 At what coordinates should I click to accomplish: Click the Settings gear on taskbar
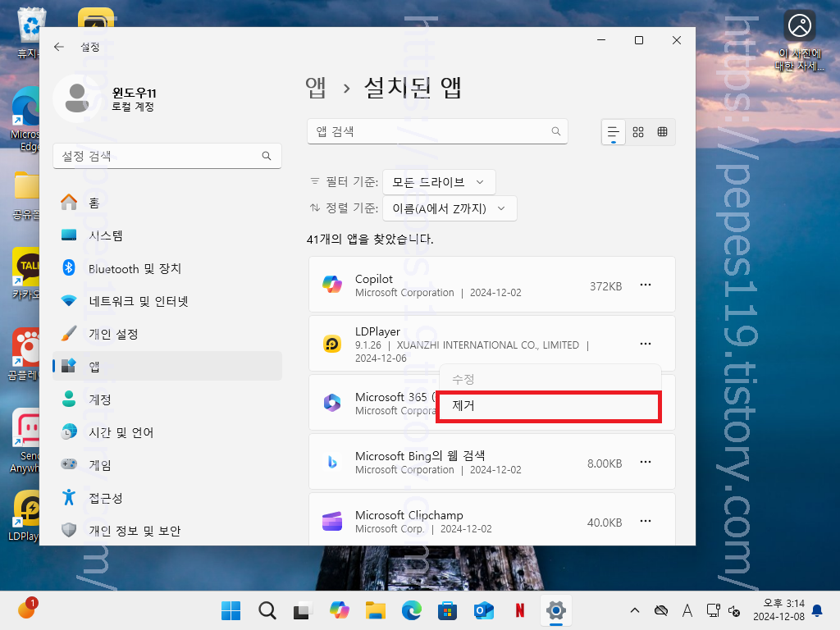(556, 610)
